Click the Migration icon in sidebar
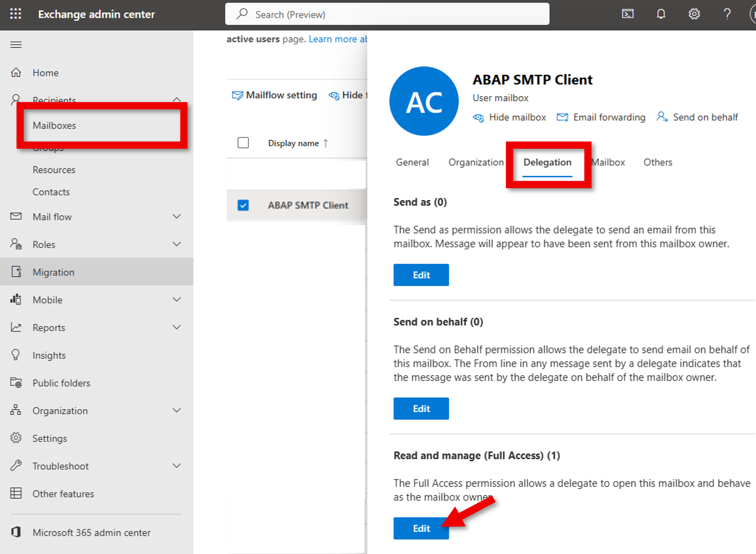Viewport: 756px width, 554px height. (16, 271)
